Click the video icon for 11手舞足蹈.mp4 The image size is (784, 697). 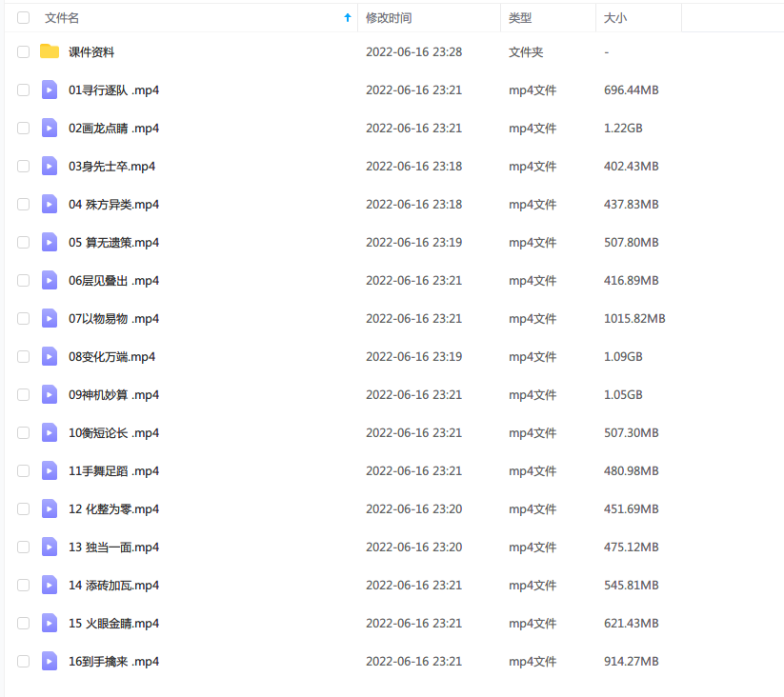click(x=49, y=470)
